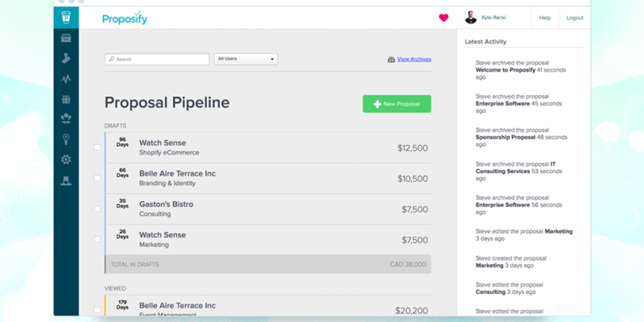Open the archive drawer icon in sidebar
Screen dimensions: 644x322
[66, 38]
